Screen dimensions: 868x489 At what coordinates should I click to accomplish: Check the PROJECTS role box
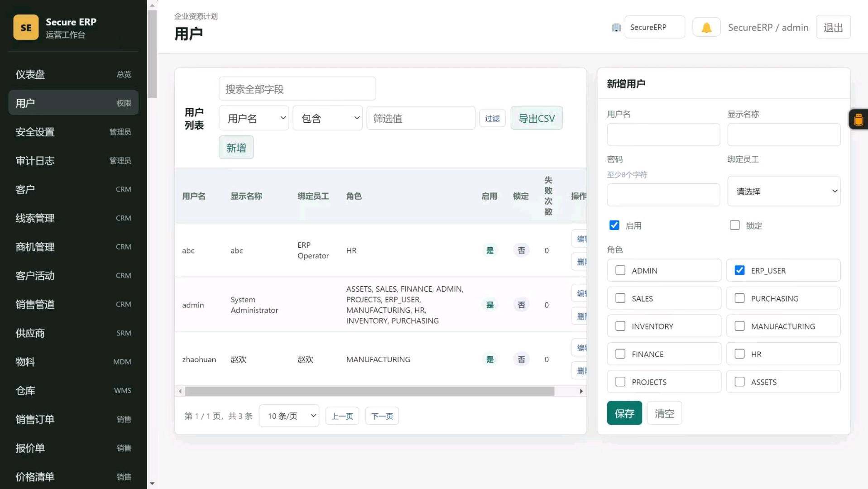[620, 382]
